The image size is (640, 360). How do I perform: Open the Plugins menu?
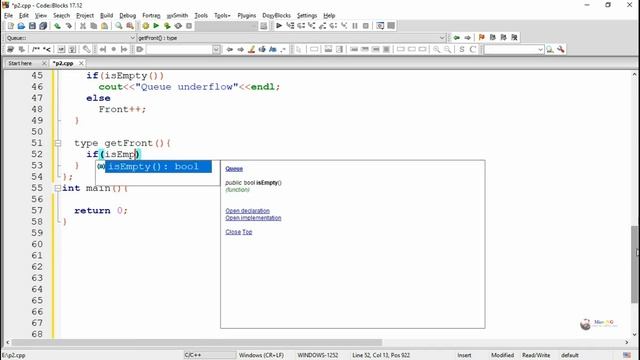[247, 16]
